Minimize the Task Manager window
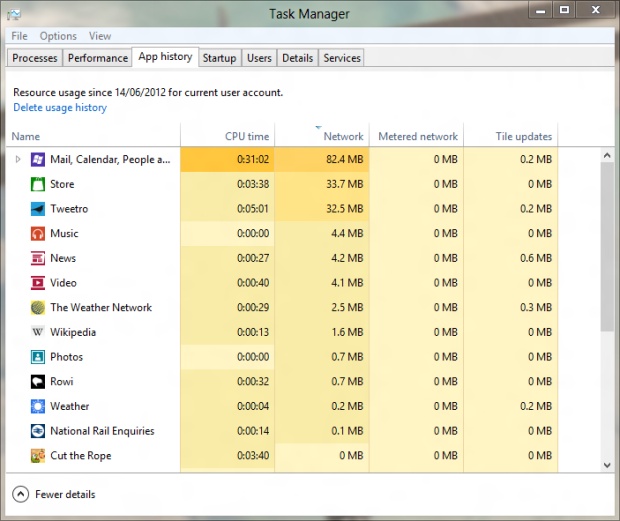The height and width of the screenshot is (521, 620). (x=541, y=10)
